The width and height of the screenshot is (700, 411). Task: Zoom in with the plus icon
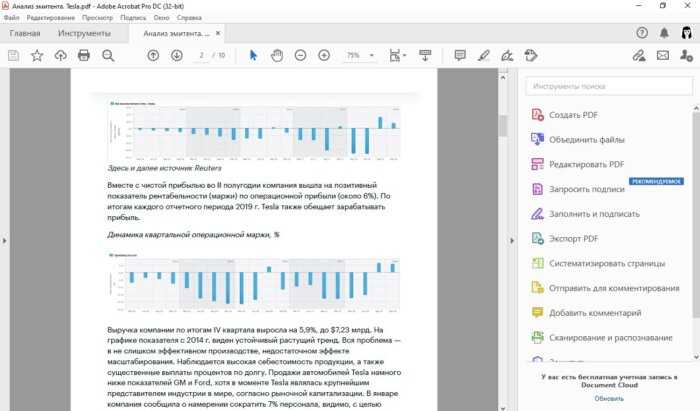[x=324, y=55]
